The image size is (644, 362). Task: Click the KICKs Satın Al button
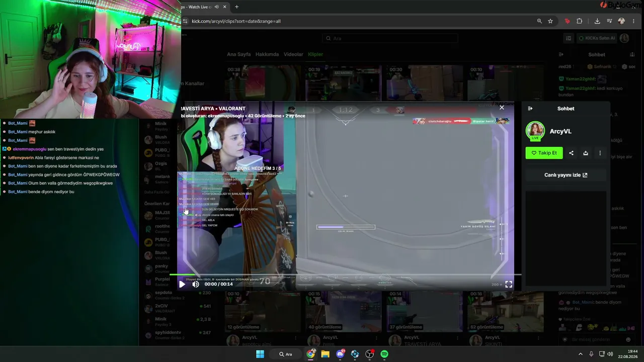597,38
